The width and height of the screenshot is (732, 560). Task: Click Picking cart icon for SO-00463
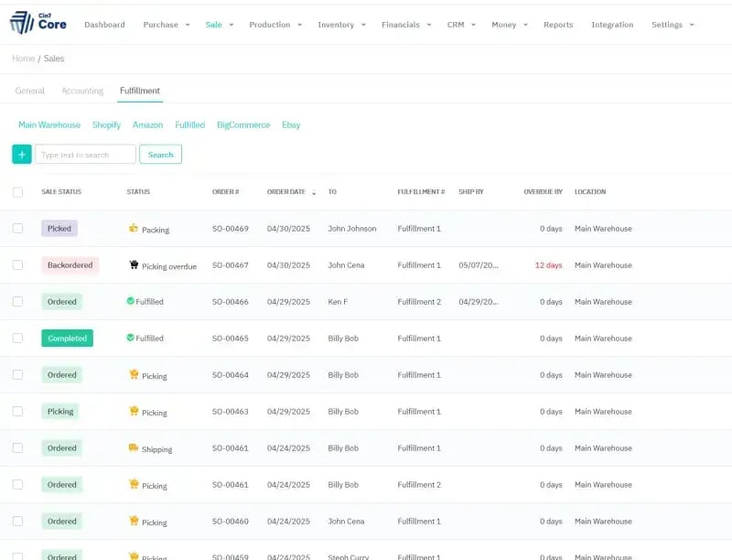(x=134, y=411)
